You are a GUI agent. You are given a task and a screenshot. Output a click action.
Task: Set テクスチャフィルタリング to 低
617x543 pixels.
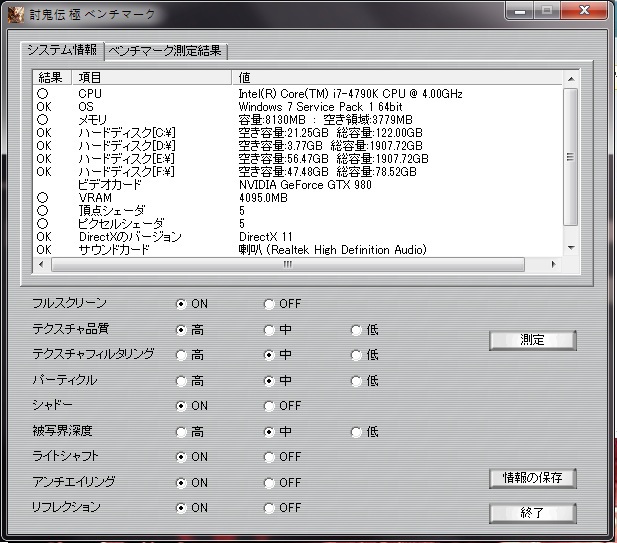click(357, 355)
